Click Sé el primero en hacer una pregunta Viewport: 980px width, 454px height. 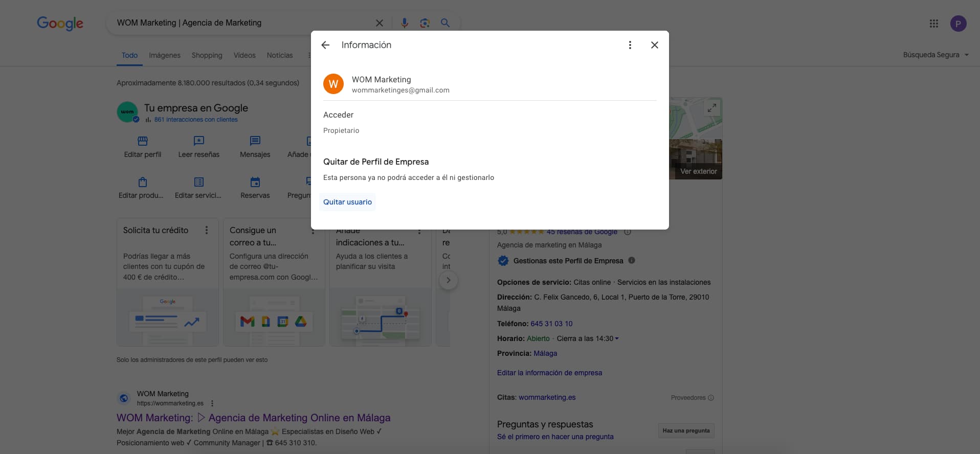pyautogui.click(x=555, y=437)
